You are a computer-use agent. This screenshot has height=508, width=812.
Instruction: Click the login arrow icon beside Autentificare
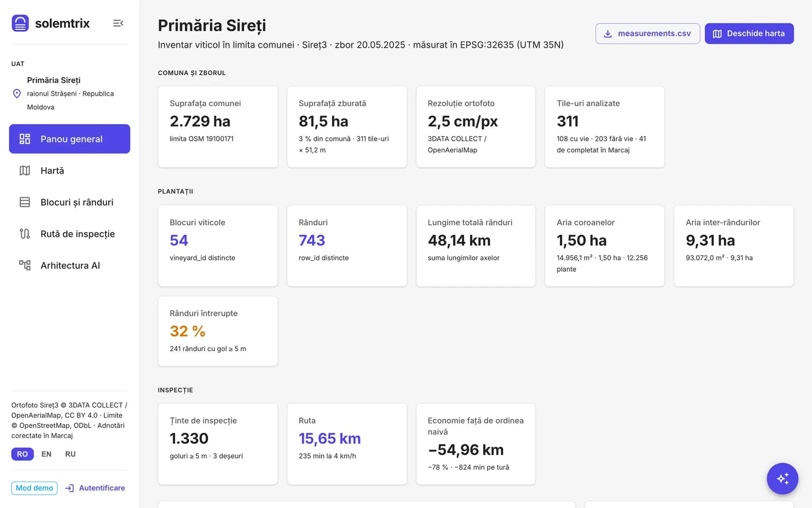tap(70, 488)
